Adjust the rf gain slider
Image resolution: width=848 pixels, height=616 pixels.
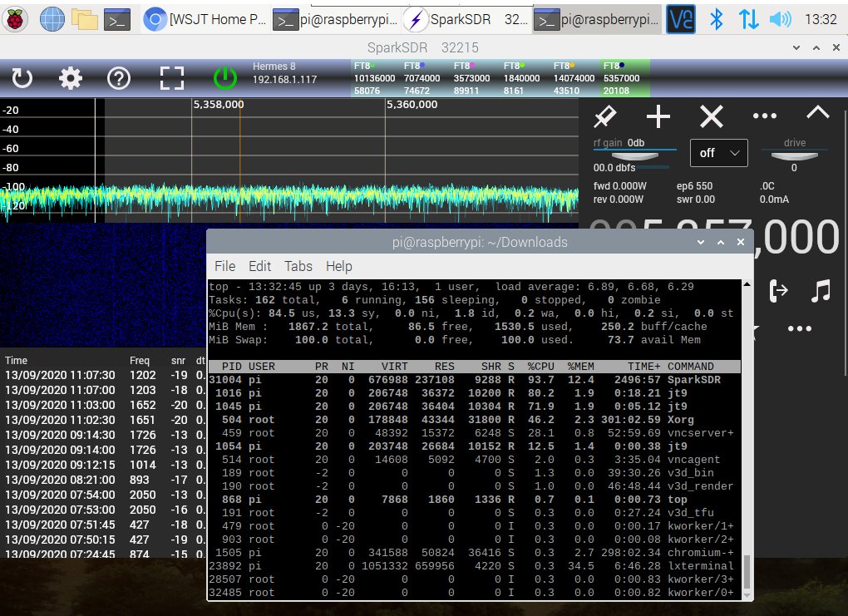[635, 155]
